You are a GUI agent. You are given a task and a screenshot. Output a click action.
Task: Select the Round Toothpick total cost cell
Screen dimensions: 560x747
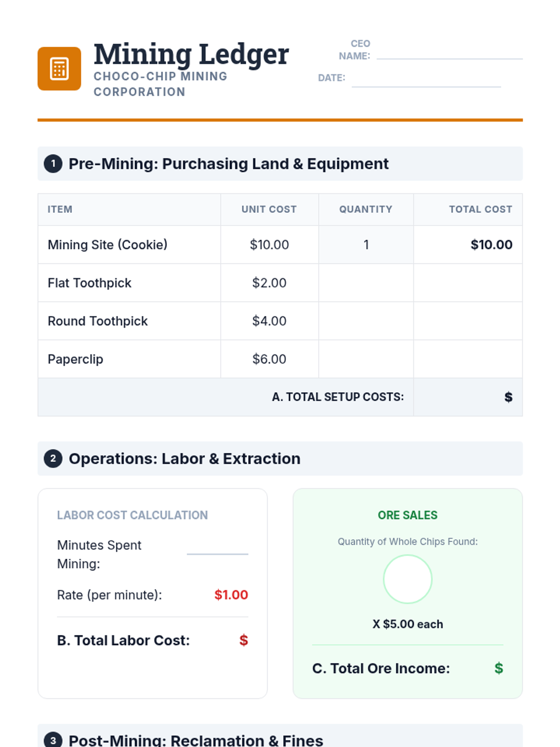(x=468, y=321)
